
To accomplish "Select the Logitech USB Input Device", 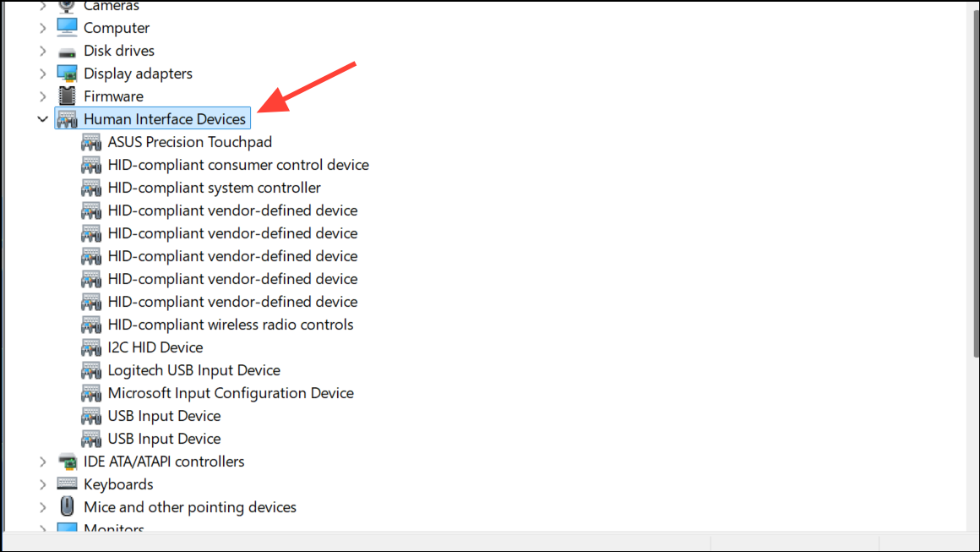I will tap(193, 370).
